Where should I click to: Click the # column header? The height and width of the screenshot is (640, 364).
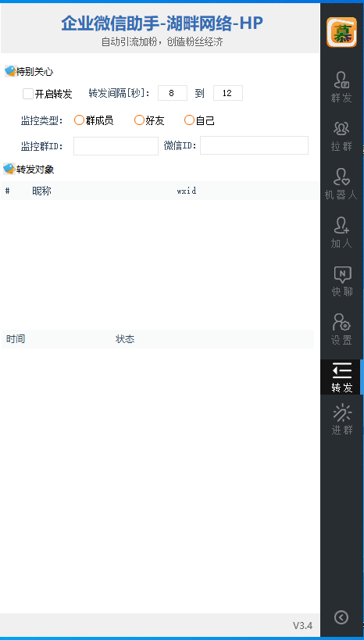pos(7,191)
